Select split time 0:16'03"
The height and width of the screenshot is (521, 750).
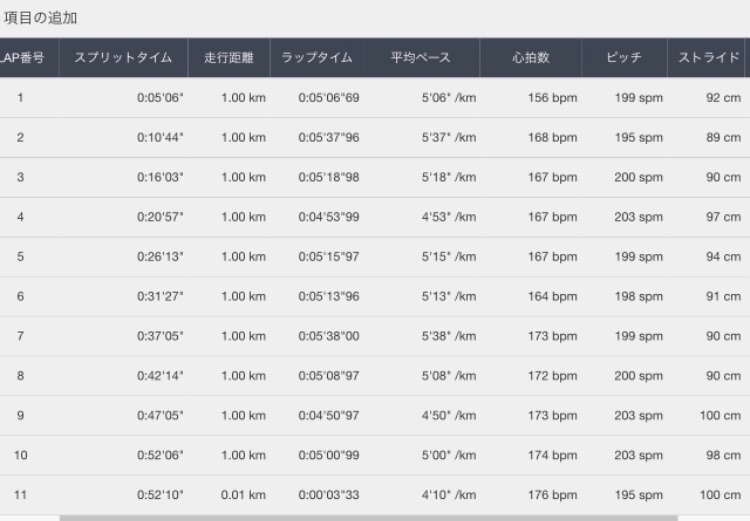pos(160,177)
